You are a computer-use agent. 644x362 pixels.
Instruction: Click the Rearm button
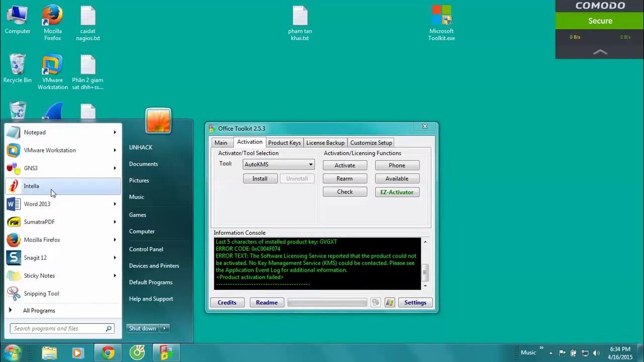(345, 178)
